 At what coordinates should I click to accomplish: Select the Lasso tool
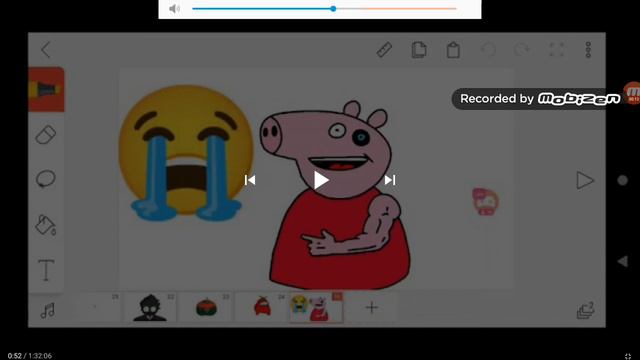(46, 179)
